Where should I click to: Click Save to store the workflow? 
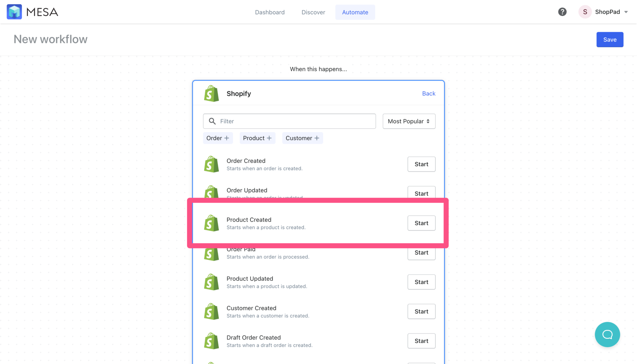point(609,39)
